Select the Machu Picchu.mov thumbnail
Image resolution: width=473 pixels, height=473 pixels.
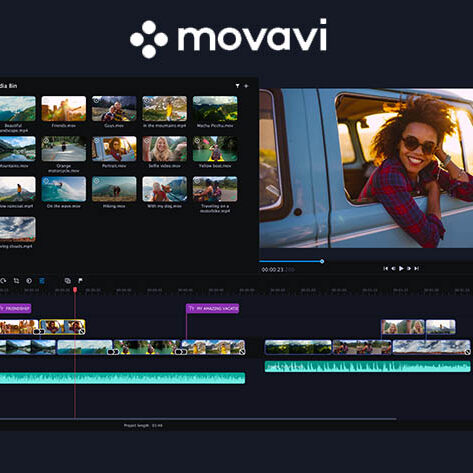click(215, 109)
